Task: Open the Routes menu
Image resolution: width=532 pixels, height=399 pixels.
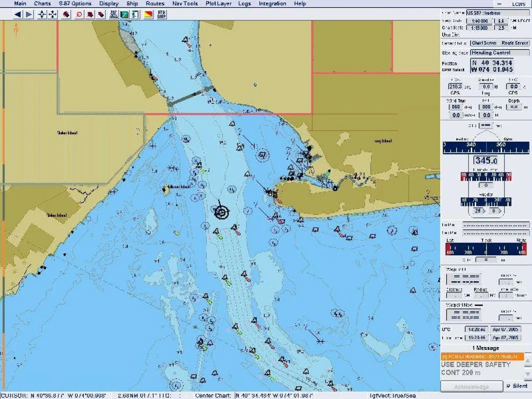Action: 155,3
